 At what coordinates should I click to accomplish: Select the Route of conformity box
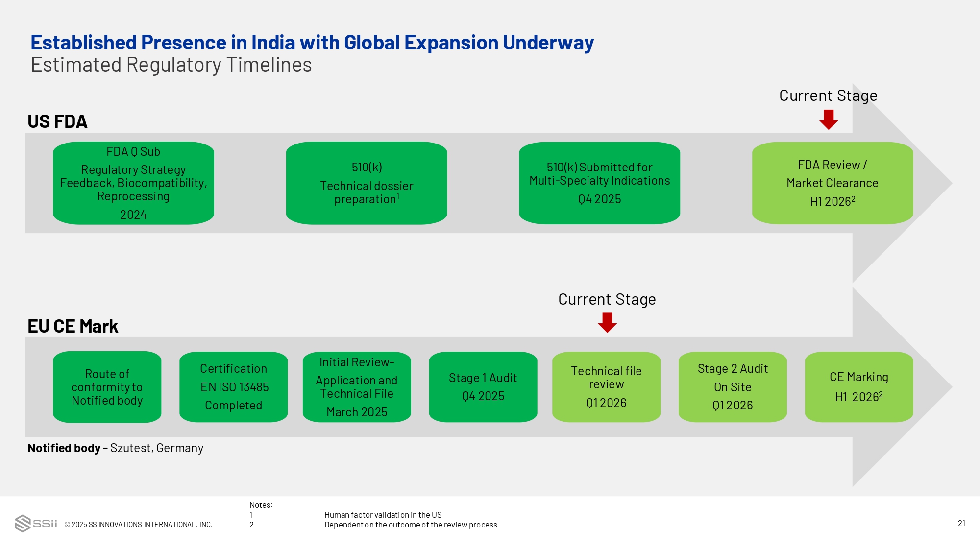pos(107,387)
